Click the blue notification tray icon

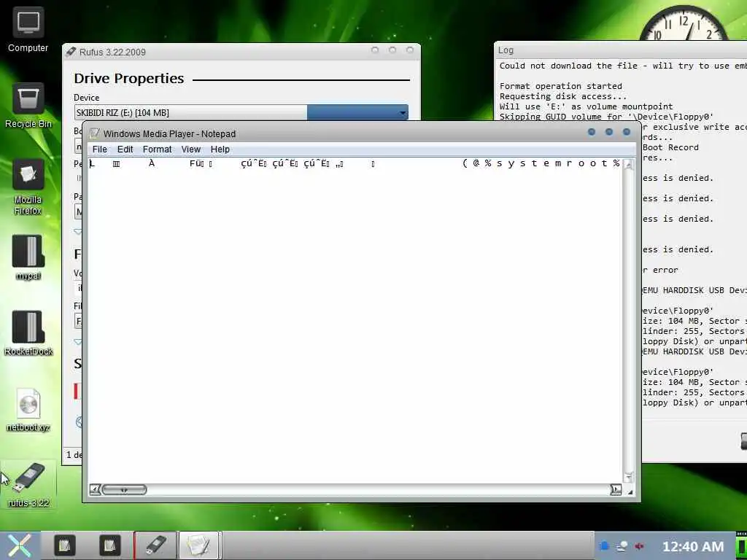[604, 546]
